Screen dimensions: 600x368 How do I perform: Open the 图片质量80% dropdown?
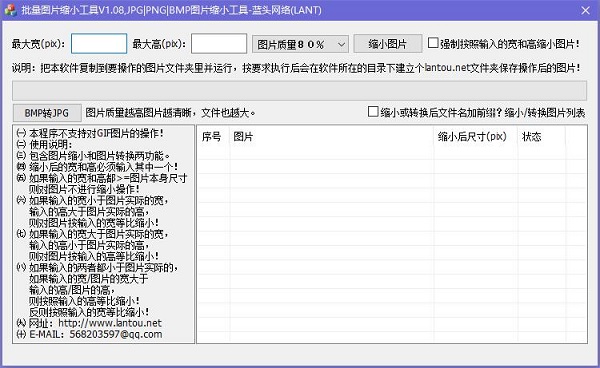pyautogui.click(x=300, y=44)
